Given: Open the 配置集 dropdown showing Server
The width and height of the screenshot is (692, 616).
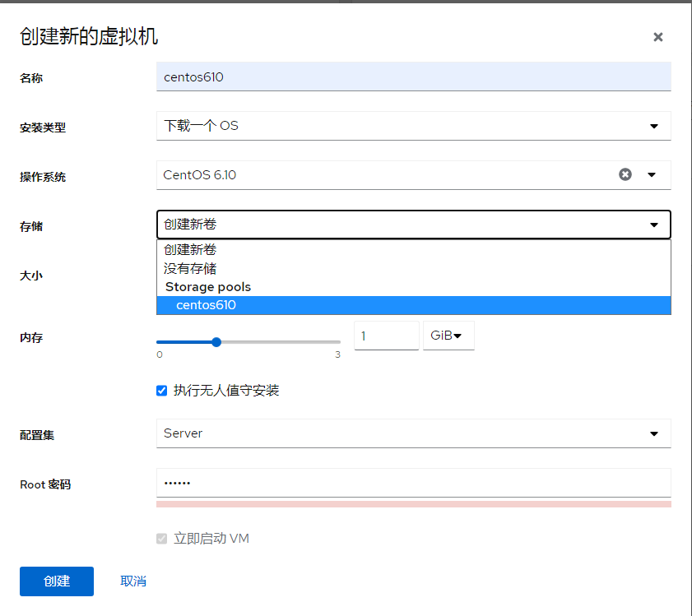Looking at the screenshot, I should 411,433.
